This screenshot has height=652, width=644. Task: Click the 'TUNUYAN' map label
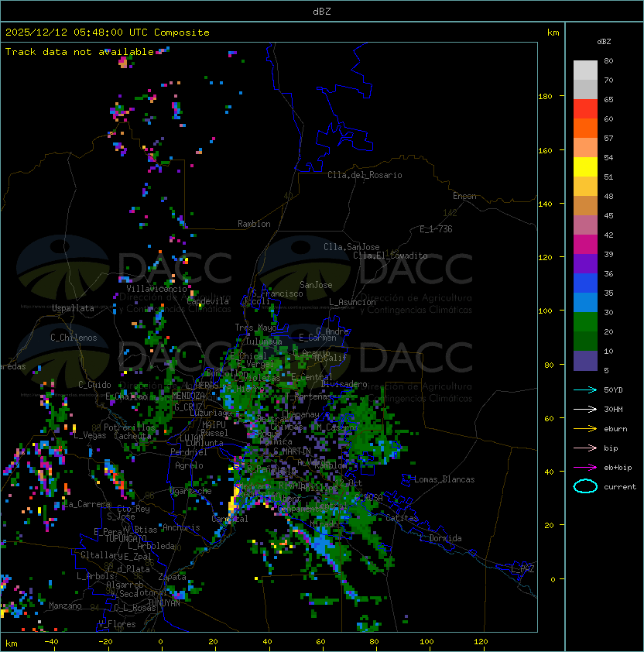[164, 603]
